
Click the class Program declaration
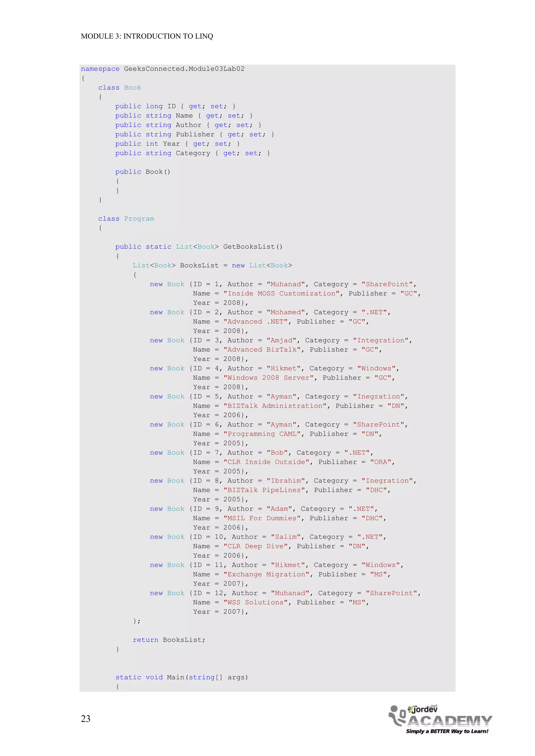pyautogui.click(x=126, y=219)
